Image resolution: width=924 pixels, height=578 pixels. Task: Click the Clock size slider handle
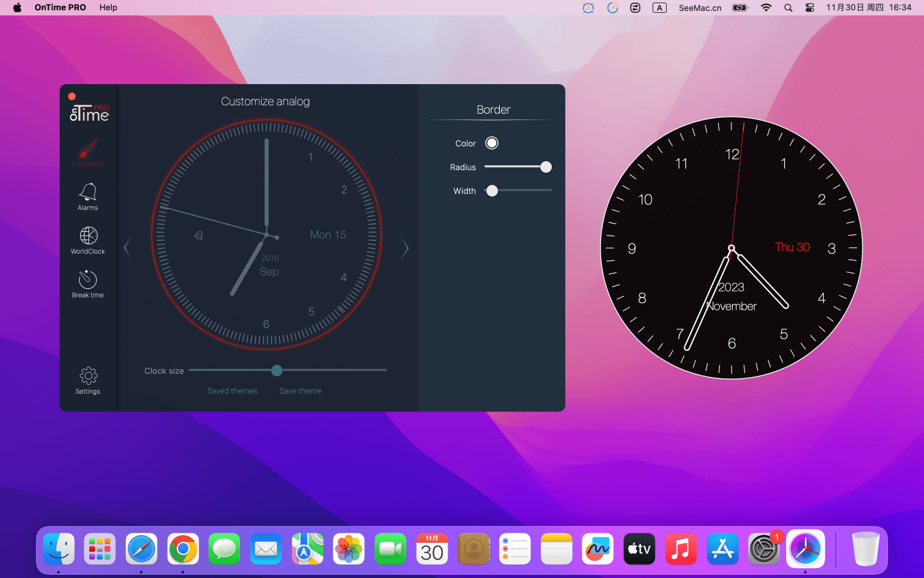(277, 371)
